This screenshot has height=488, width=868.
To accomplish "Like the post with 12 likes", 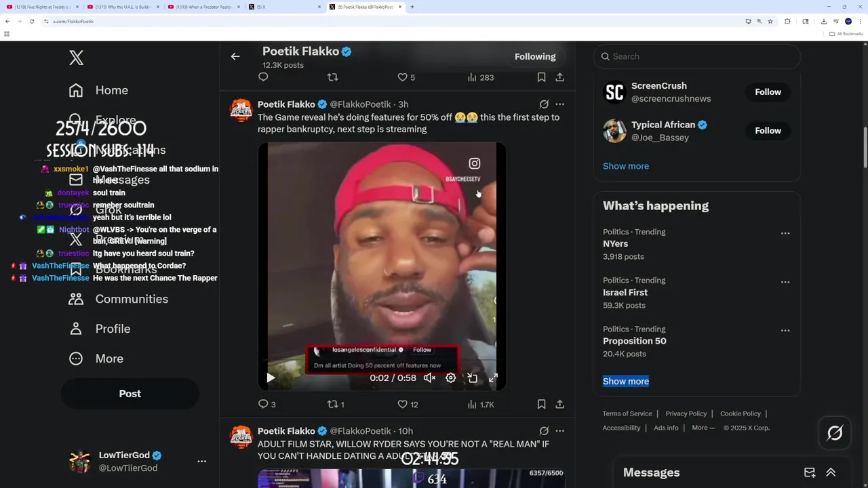I will click(x=408, y=405).
